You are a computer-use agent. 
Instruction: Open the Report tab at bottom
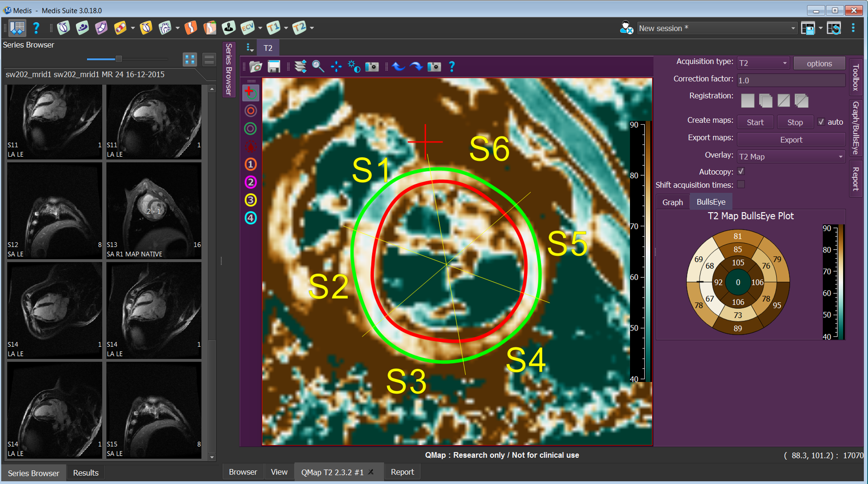402,472
